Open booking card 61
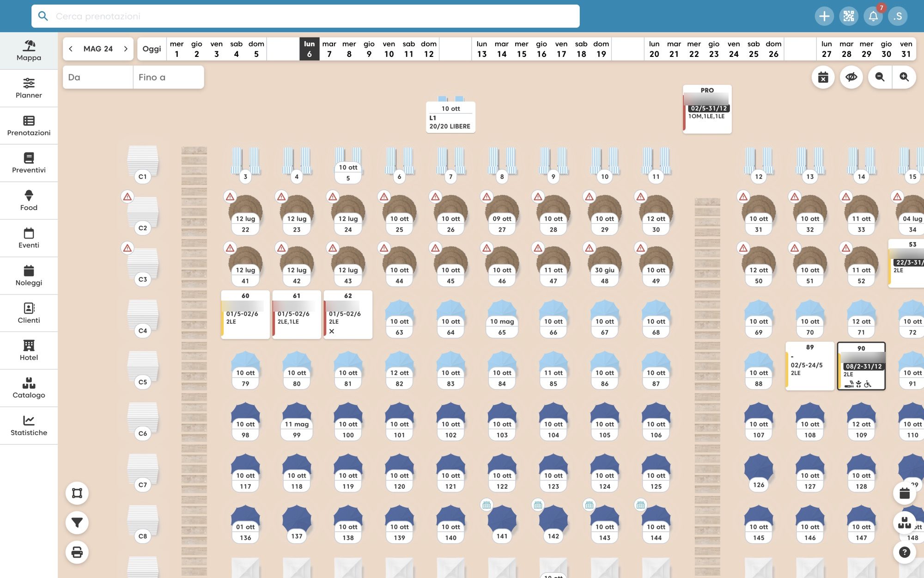Viewport: 924px width, 578px height. 297,314
